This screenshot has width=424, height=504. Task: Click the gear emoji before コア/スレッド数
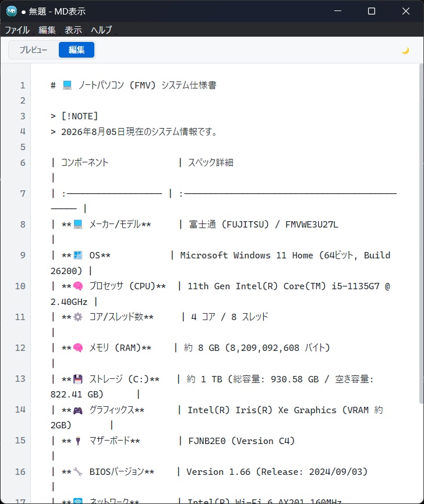[x=78, y=317]
